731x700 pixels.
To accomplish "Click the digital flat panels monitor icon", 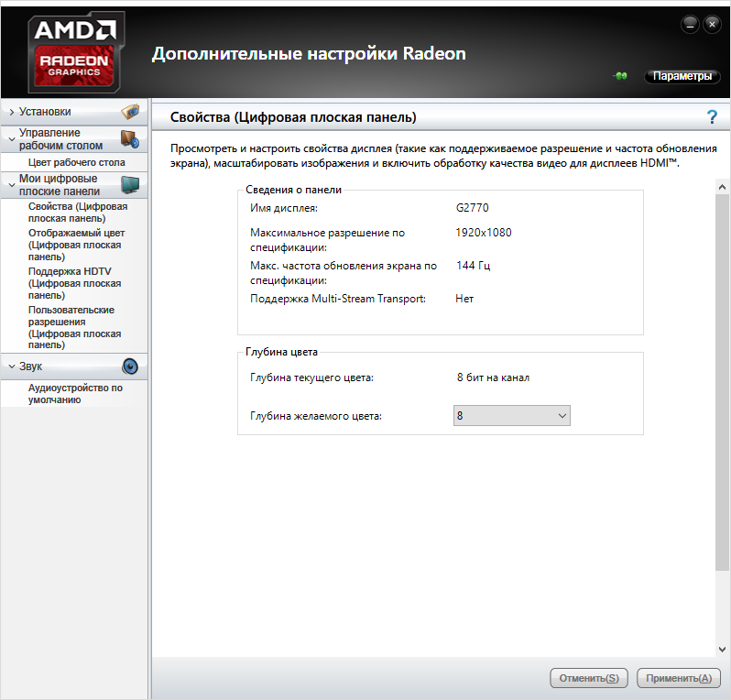I will [x=130, y=185].
